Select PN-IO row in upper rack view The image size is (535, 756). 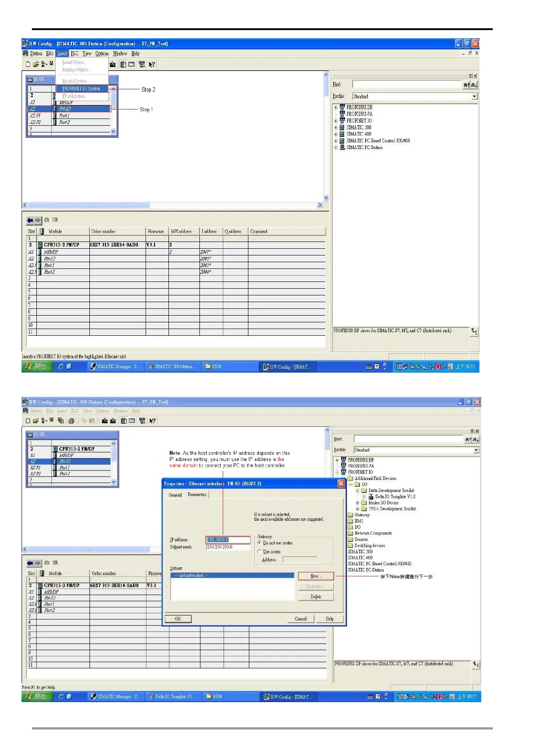(69, 109)
